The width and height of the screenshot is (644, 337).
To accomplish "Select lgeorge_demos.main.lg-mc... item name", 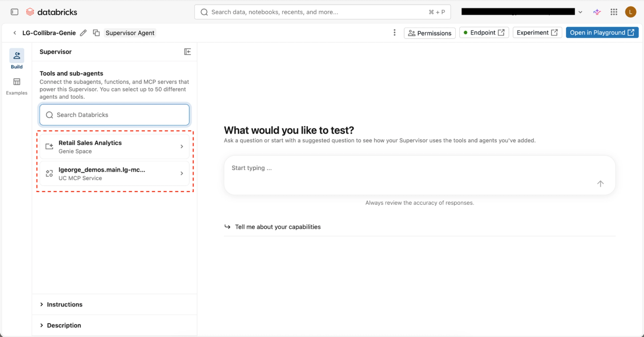I will coord(102,170).
